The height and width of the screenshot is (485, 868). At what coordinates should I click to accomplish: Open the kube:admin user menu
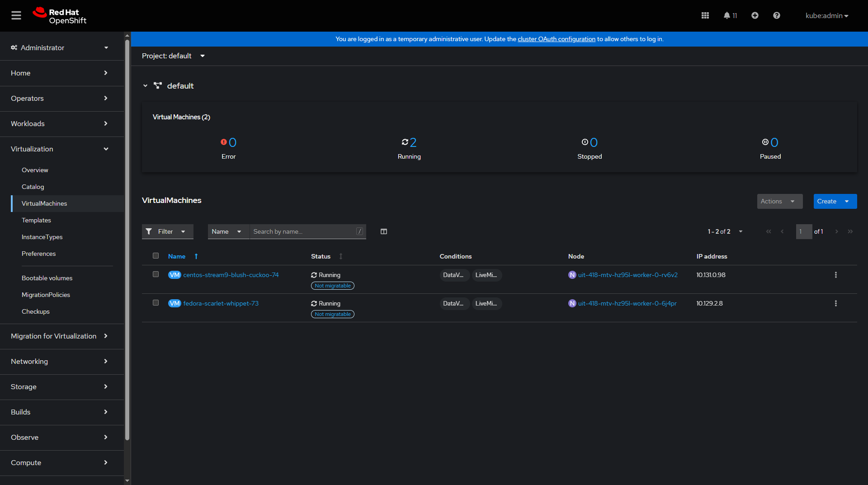[827, 15]
